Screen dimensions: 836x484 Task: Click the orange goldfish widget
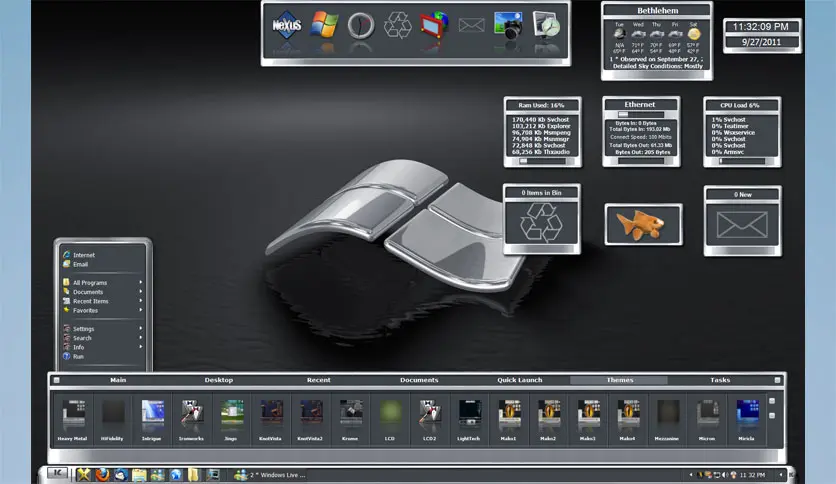pos(643,224)
